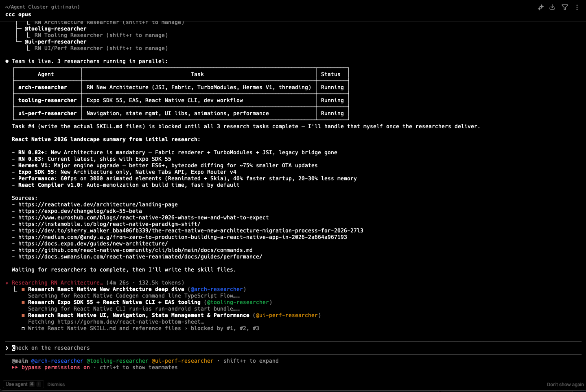Click the red square beside Expo SDK 55 task

point(23,302)
